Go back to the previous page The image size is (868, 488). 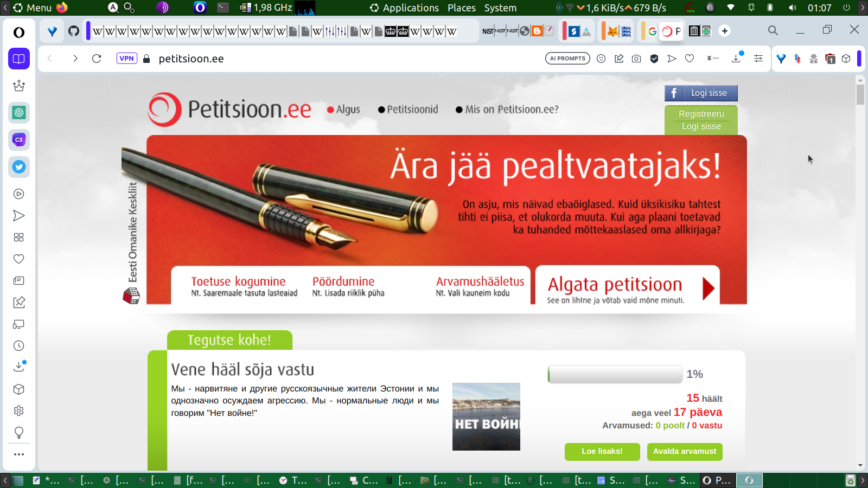click(49, 59)
